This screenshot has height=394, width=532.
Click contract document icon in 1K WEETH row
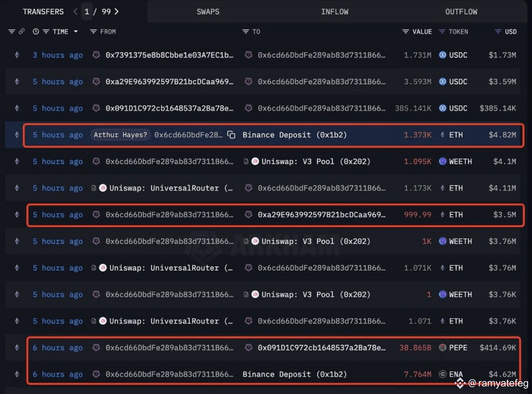246,241
